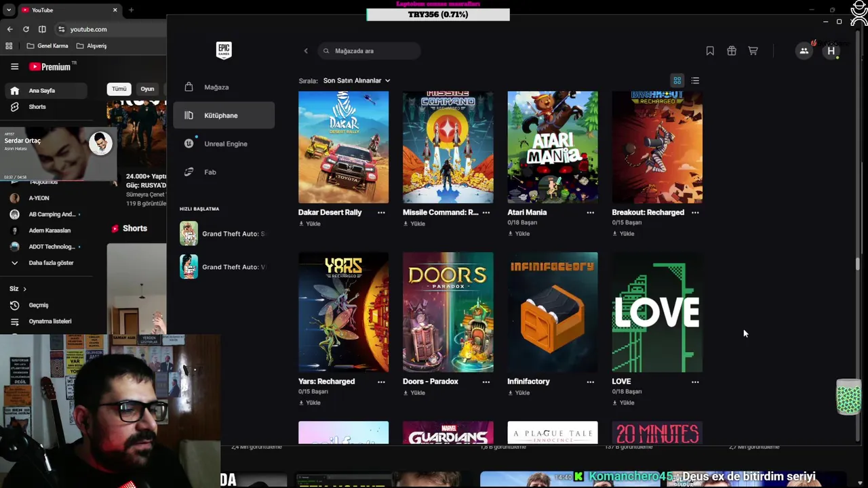Screen dimensions: 868x488
Task: Open the Alışveriş bookmark folder
Action: click(92, 46)
